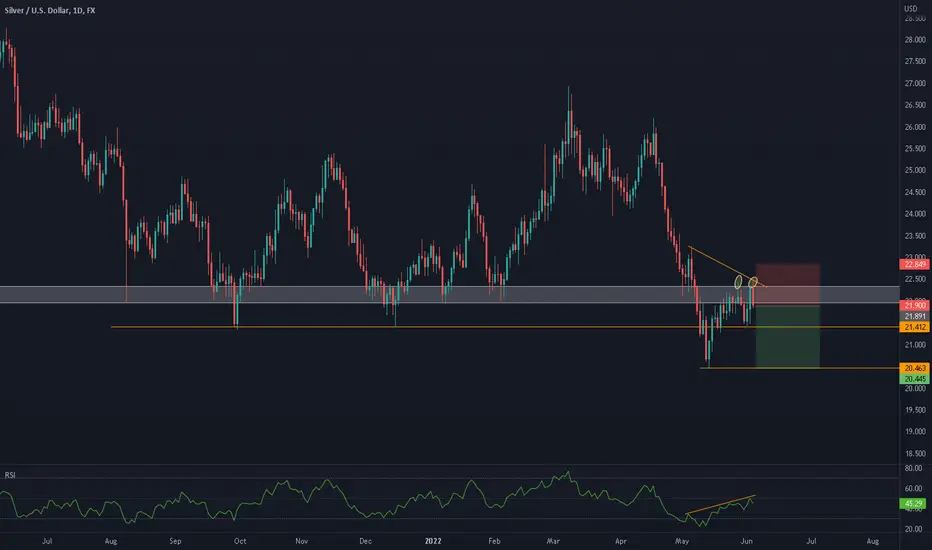Click the orange 20.463 horizontal line label
The height and width of the screenshot is (550, 932).
[x=914, y=368]
